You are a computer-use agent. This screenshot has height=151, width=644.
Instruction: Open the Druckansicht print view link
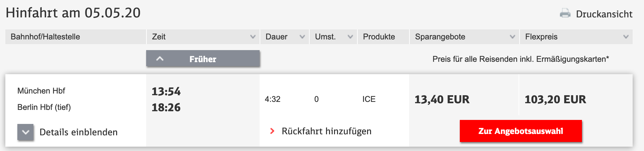click(x=604, y=14)
